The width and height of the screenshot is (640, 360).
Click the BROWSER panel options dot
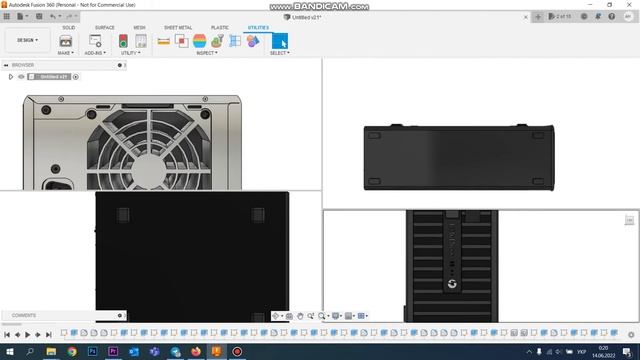click(120, 65)
